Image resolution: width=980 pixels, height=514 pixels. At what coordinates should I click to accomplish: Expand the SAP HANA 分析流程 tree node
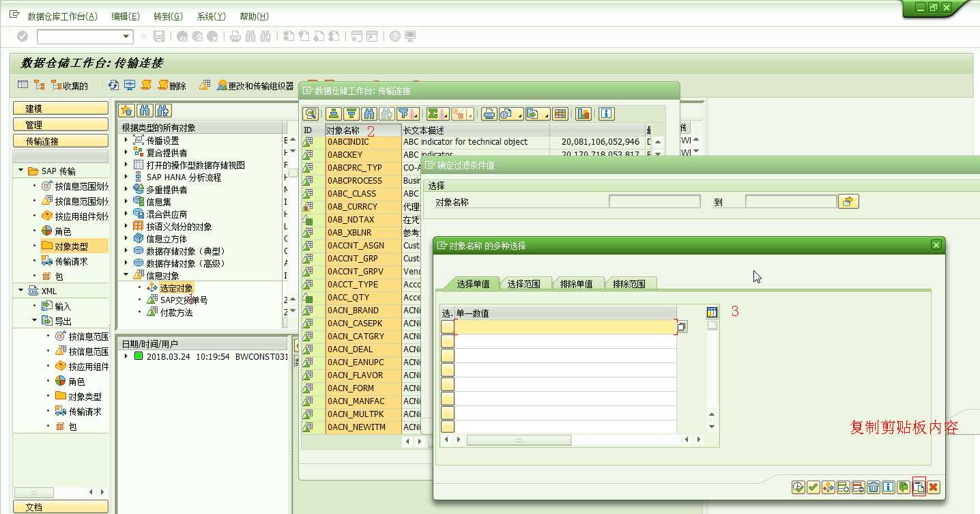point(126,177)
